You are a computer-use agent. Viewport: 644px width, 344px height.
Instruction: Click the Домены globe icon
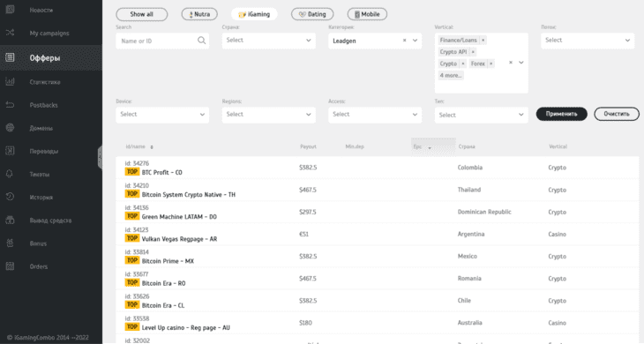tap(10, 128)
